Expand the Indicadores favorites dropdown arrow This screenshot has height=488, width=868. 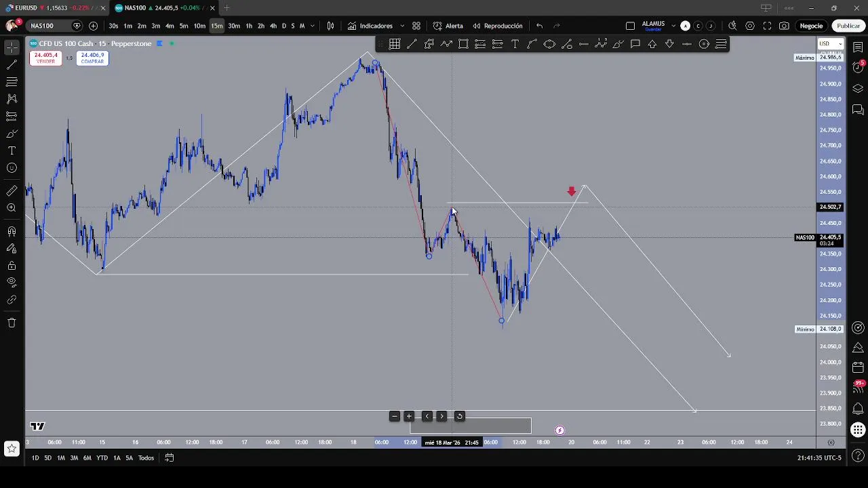[402, 26]
